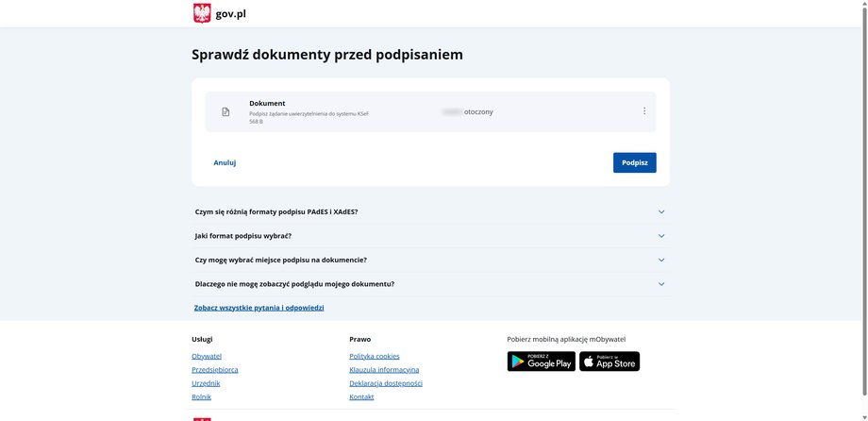The height and width of the screenshot is (421, 868).
Task: Open the gov.pl home text link
Action: pyautogui.click(x=231, y=14)
